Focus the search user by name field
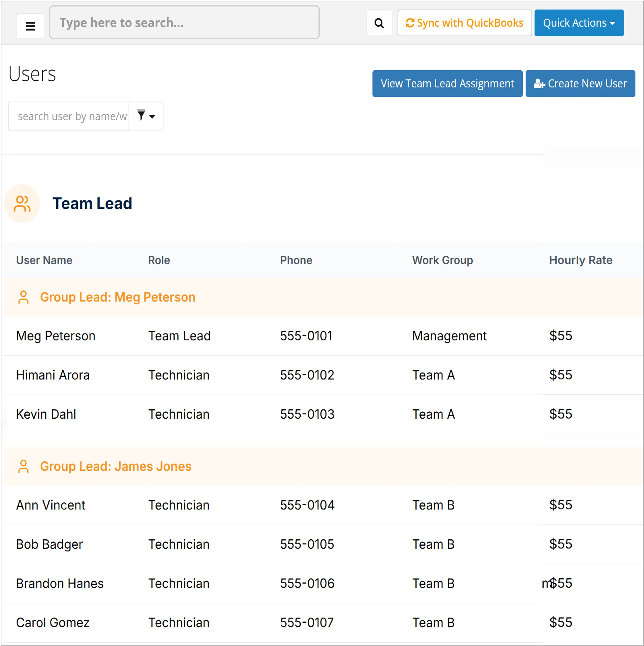 click(68, 116)
